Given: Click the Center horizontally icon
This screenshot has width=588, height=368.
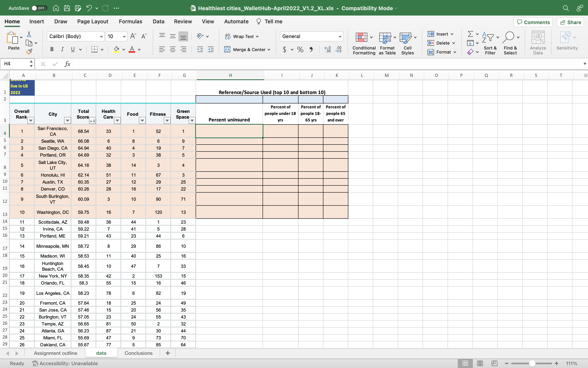Looking at the screenshot, I should [x=173, y=49].
